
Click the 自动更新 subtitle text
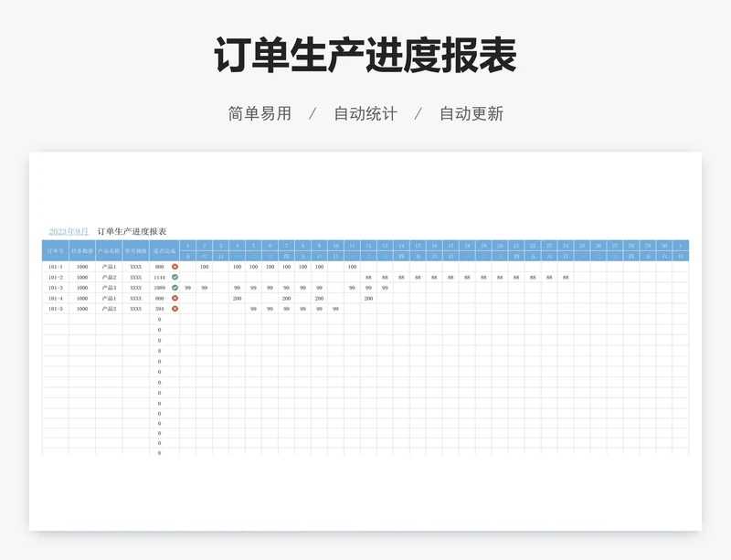(471, 113)
